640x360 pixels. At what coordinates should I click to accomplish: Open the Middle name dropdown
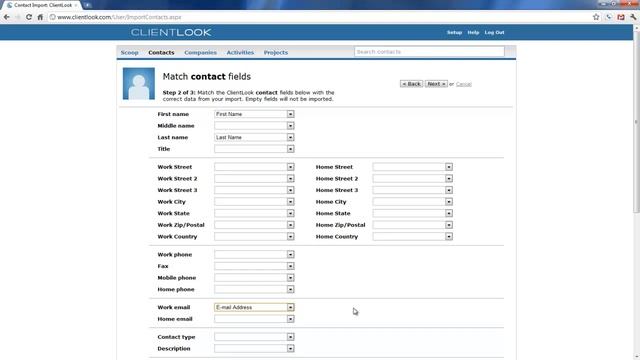coord(254,126)
